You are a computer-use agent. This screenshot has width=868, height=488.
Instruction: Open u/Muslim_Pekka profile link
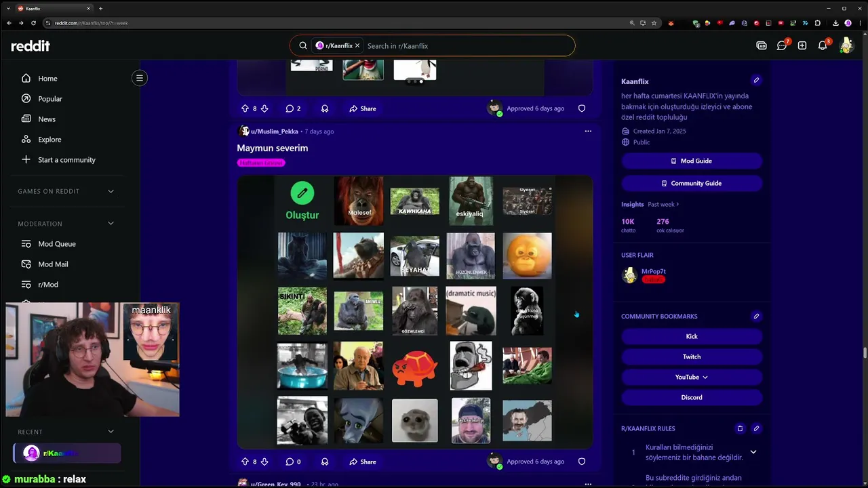[274, 131]
